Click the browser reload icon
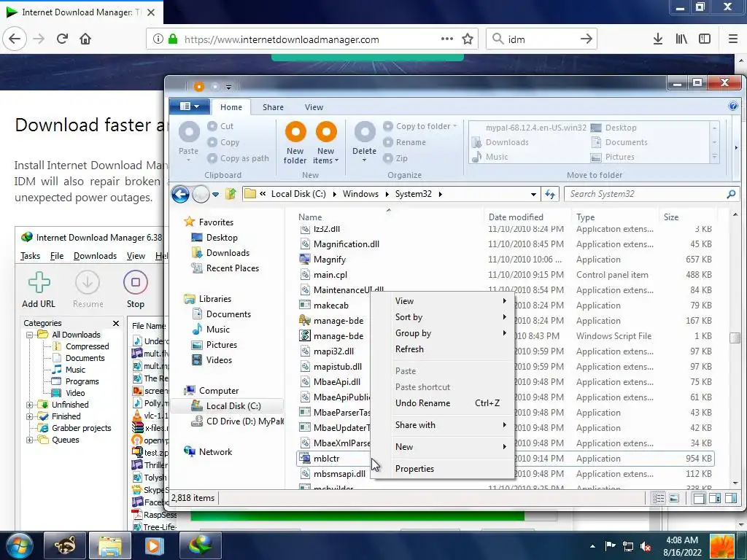 click(x=62, y=39)
